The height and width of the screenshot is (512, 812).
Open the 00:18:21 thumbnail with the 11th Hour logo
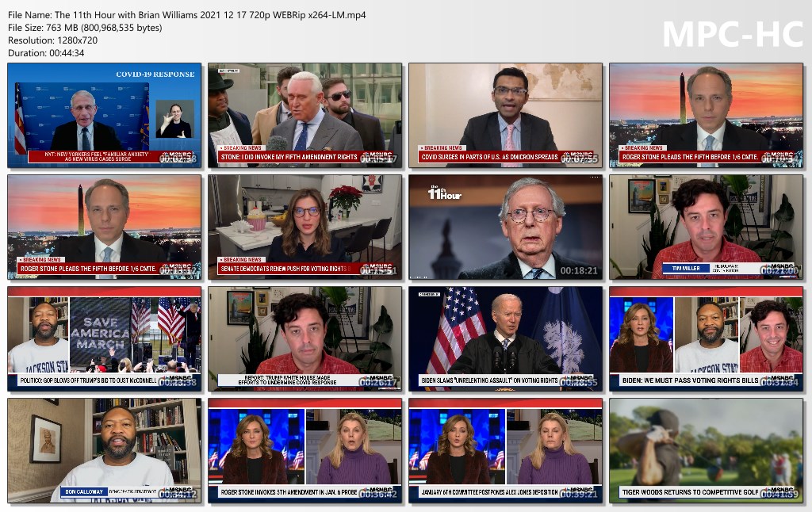(x=505, y=227)
